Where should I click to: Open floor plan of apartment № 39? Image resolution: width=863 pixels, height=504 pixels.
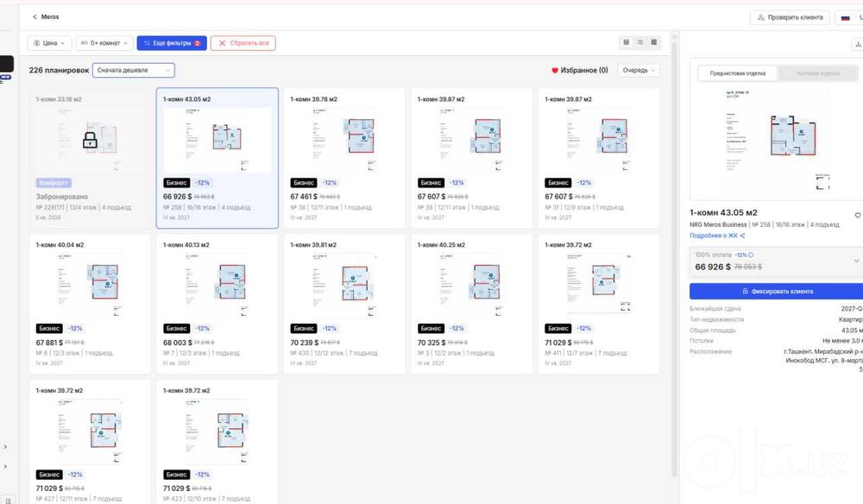[x=471, y=140]
